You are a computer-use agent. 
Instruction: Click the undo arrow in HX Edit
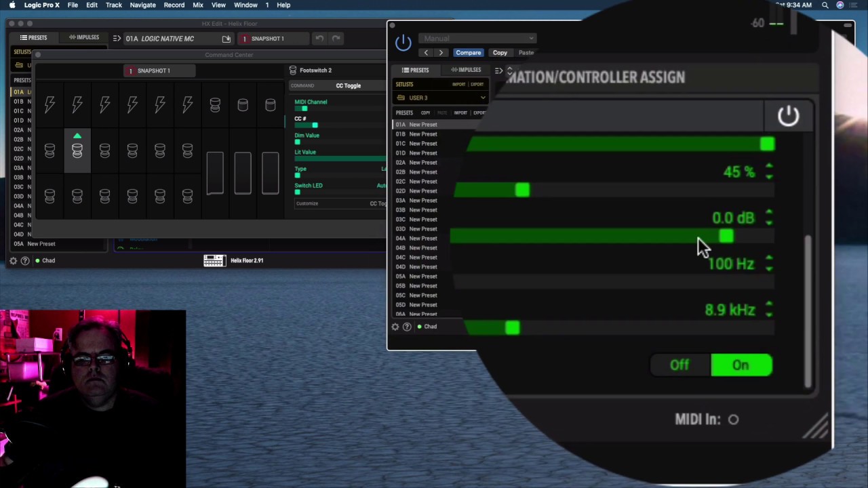tap(319, 39)
